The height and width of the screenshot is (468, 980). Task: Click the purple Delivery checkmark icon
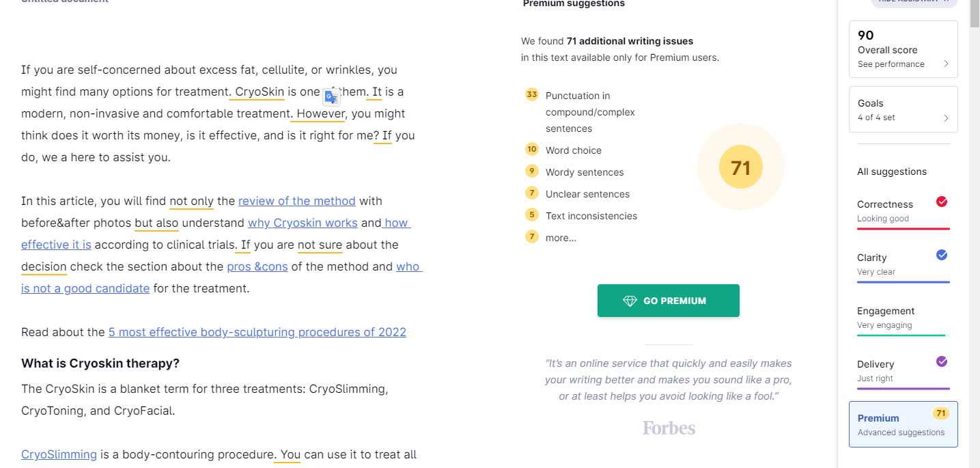(942, 361)
